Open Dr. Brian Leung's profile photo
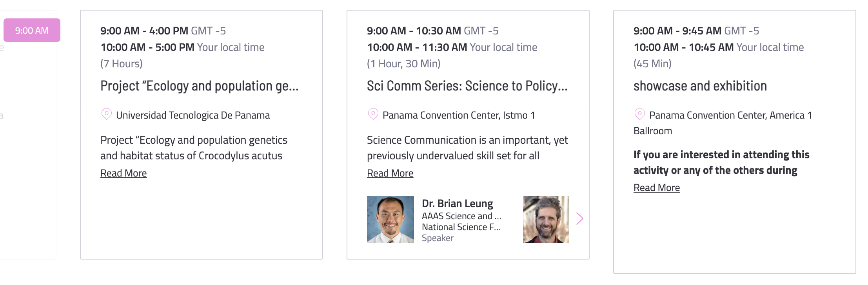 (x=390, y=220)
